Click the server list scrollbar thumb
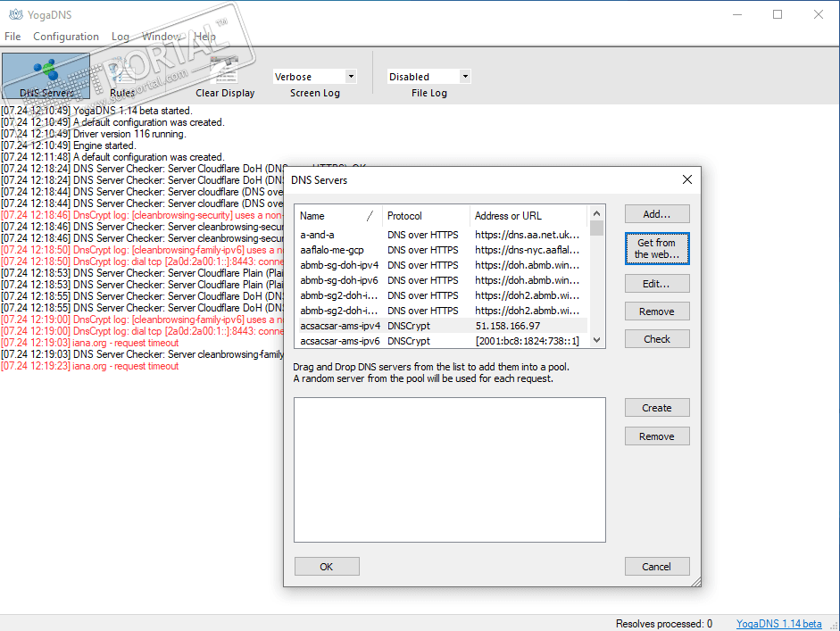840x631 pixels. click(597, 228)
